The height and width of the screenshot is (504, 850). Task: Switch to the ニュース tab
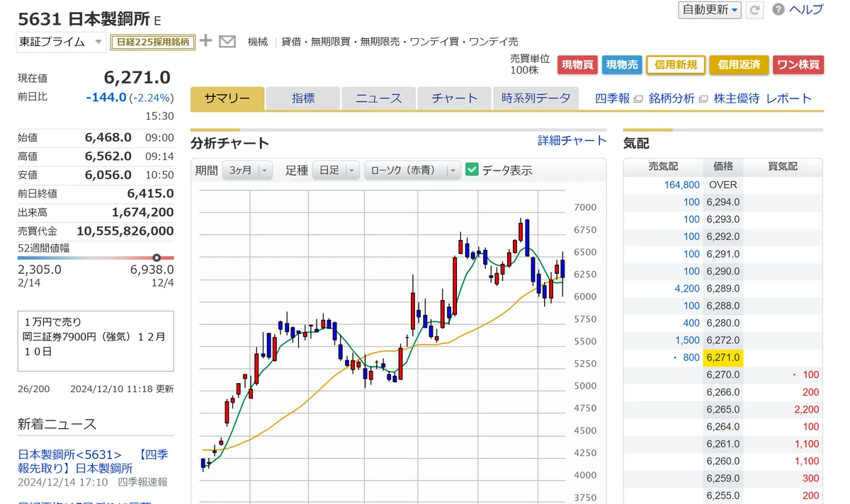tap(379, 98)
